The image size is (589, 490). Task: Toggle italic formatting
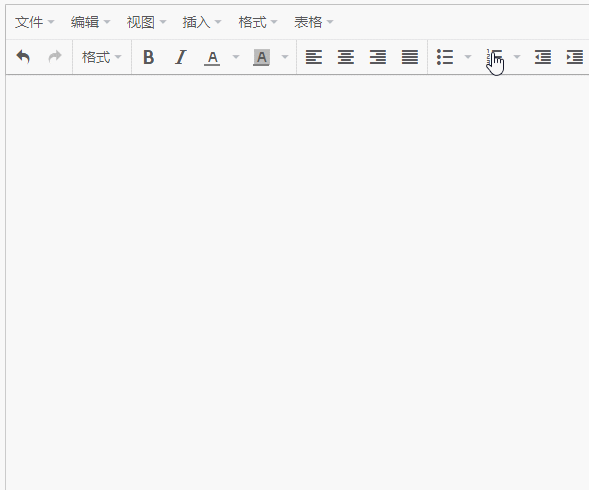pyautogui.click(x=181, y=57)
